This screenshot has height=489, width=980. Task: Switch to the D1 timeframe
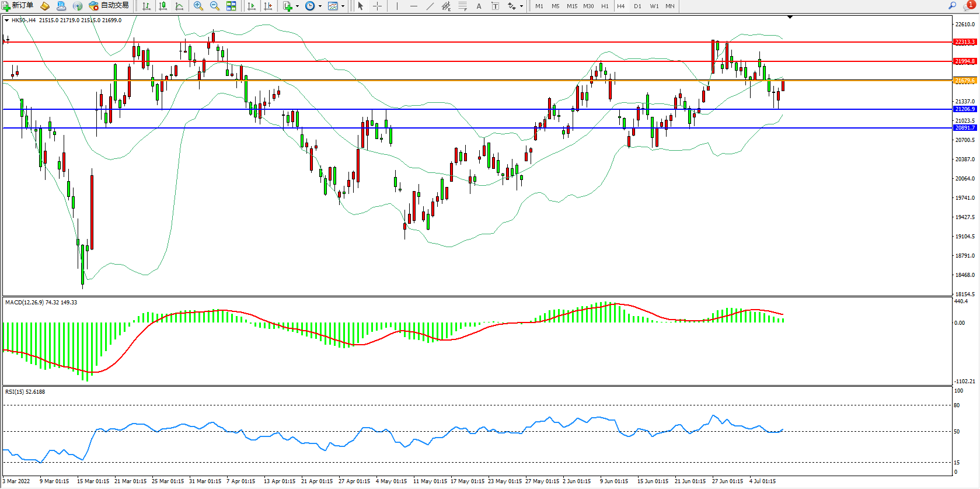pos(637,6)
